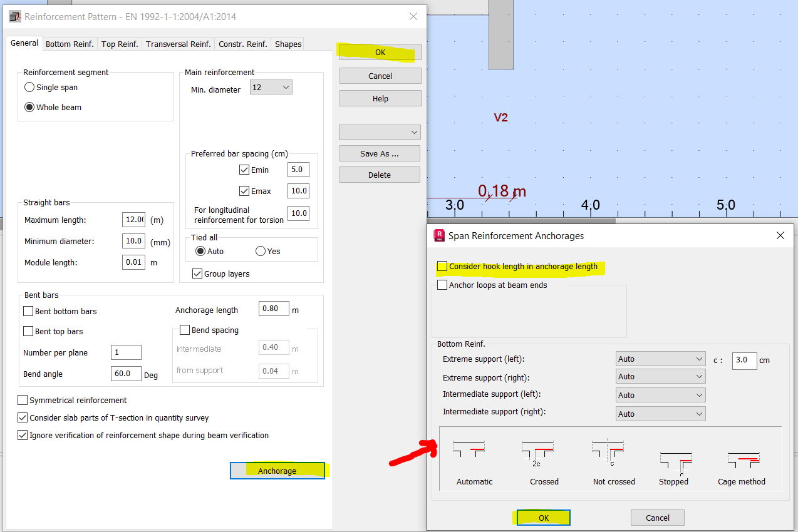Select the Crossed anchorage icon
This screenshot has height=532, width=798.
coord(537,449)
